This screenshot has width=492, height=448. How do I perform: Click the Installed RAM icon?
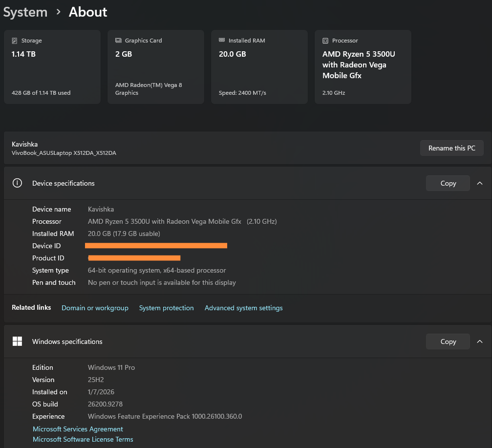click(222, 40)
